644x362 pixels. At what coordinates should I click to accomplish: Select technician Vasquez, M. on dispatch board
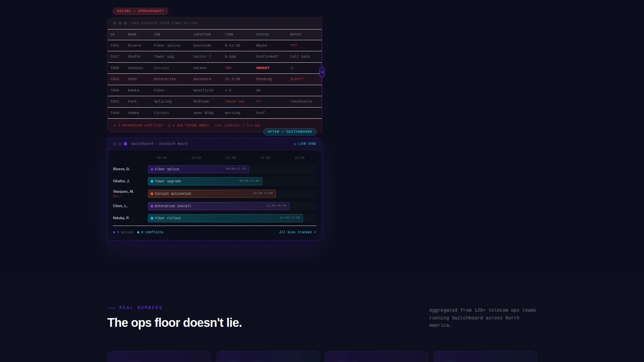[x=123, y=192]
